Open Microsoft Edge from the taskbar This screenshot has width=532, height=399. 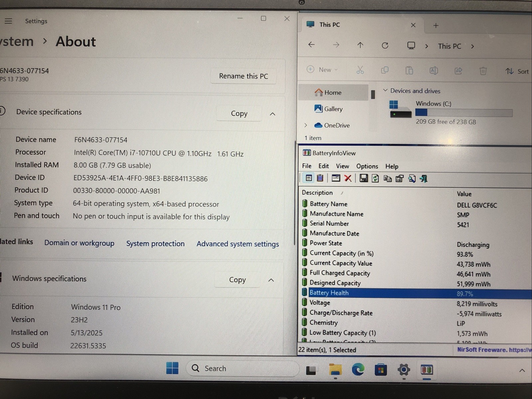358,369
